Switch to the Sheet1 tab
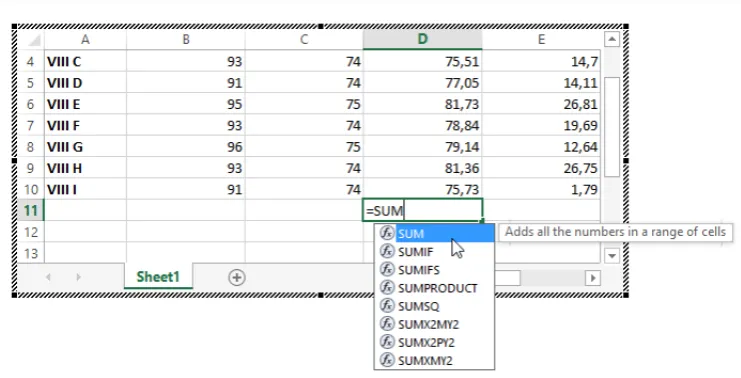This screenshot has height=378, width=741. [158, 277]
